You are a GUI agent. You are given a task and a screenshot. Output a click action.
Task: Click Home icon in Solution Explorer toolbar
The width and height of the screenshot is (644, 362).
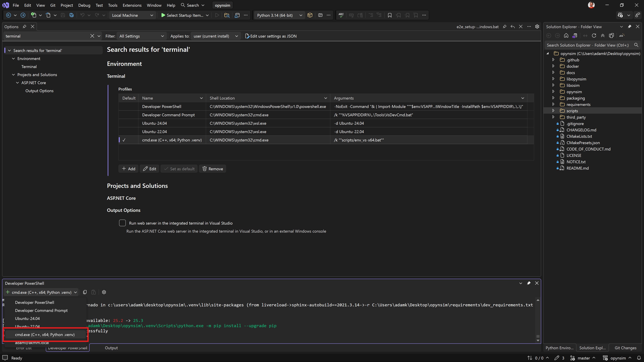(x=566, y=36)
